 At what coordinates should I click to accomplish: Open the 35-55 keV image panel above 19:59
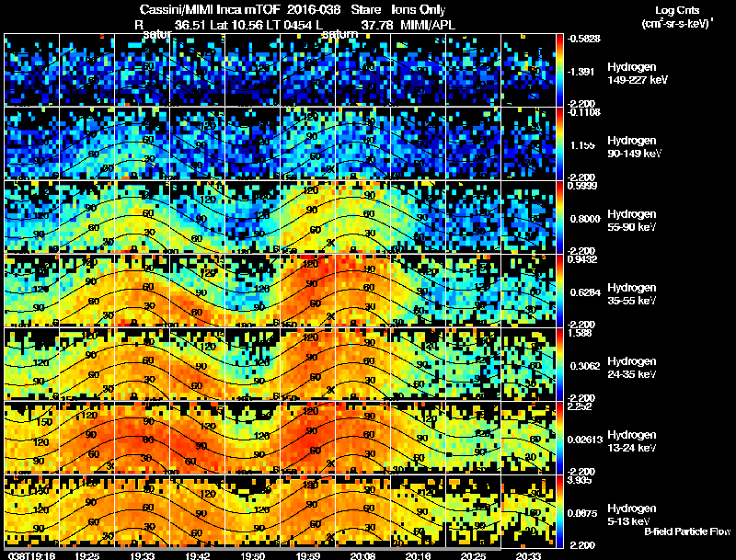click(x=308, y=291)
